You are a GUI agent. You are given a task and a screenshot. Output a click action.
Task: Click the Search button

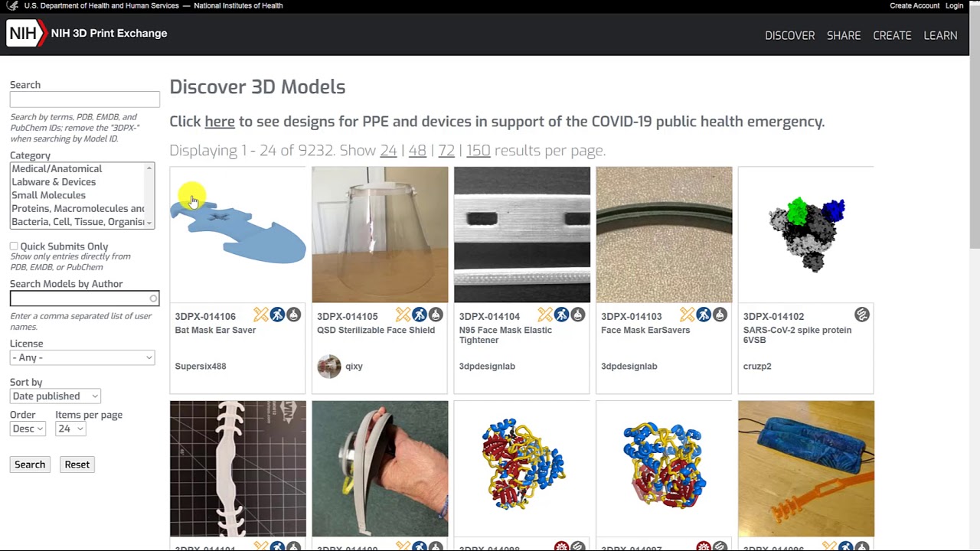[30, 465]
